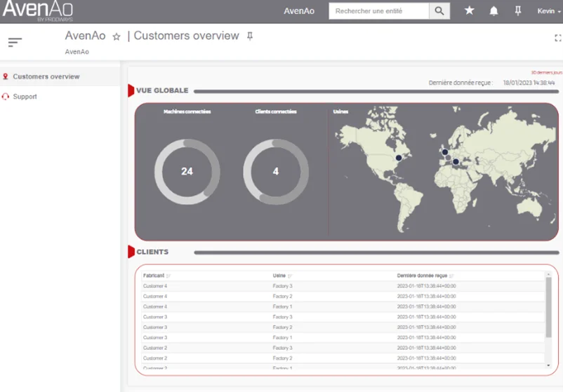
Task: Click the table scroll up arrow
Action: 548,274
